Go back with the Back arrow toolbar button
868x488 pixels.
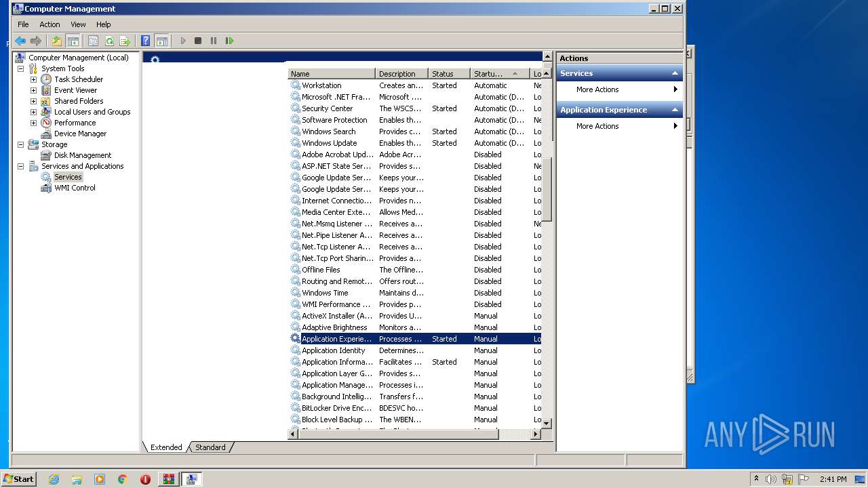(x=20, y=41)
